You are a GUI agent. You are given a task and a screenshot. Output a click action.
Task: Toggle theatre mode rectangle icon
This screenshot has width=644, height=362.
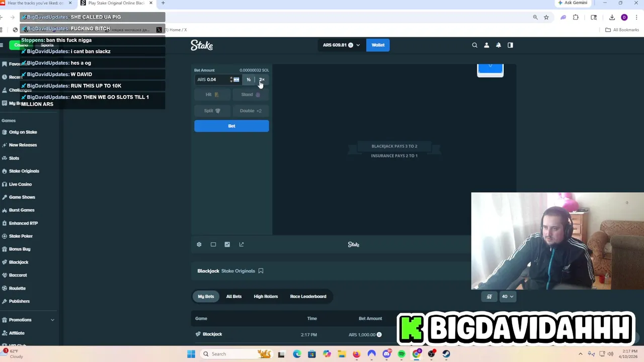[213, 244]
